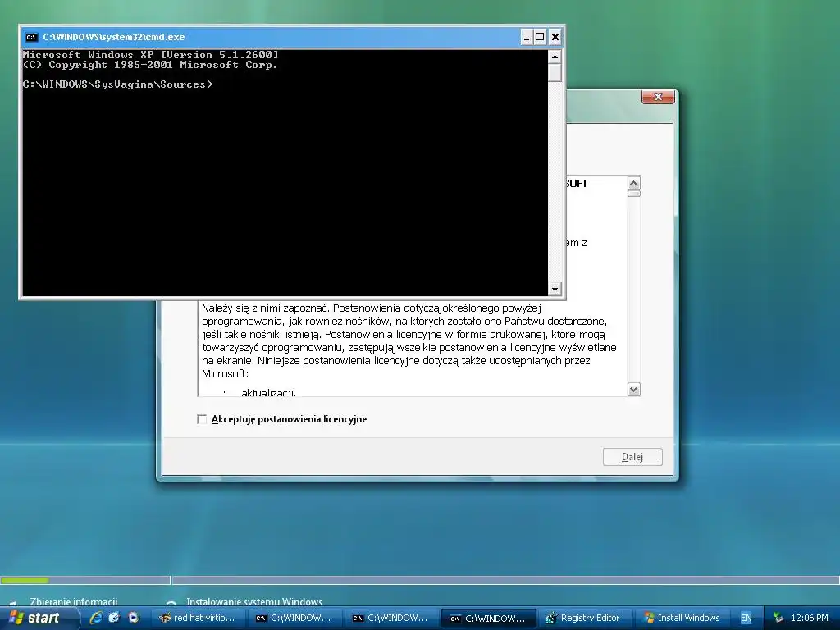Click the Zbieranie informacji step label
840x630 pixels.
tap(73, 601)
